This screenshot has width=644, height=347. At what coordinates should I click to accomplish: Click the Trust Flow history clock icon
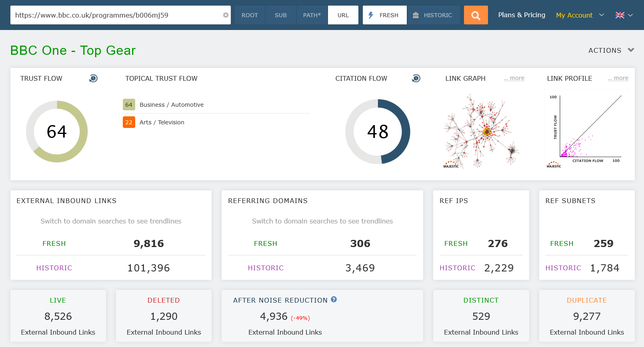(93, 78)
